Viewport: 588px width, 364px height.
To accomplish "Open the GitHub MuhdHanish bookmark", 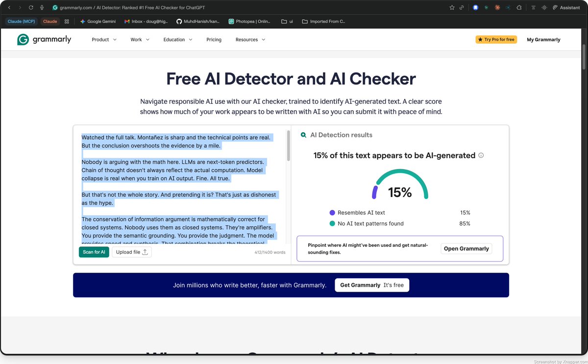I will pos(198,22).
